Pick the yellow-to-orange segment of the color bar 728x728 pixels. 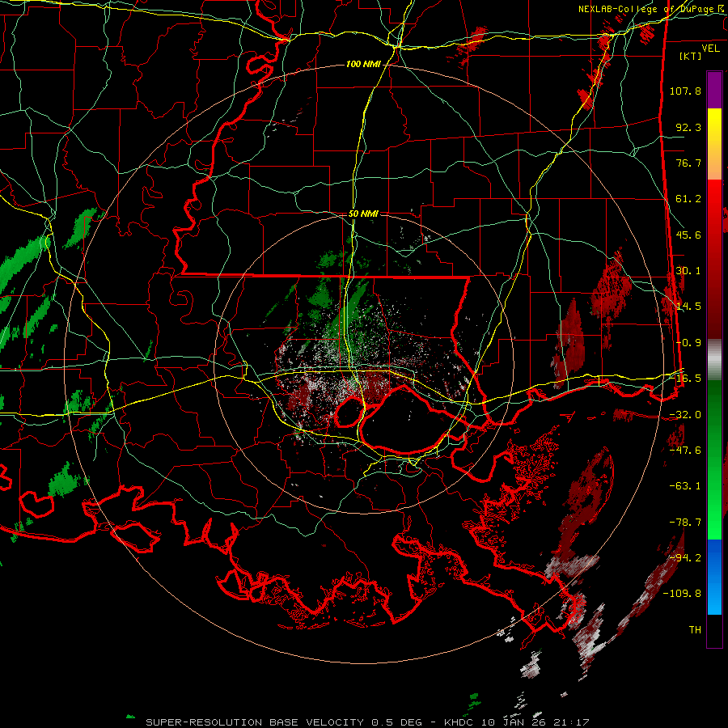714,144
